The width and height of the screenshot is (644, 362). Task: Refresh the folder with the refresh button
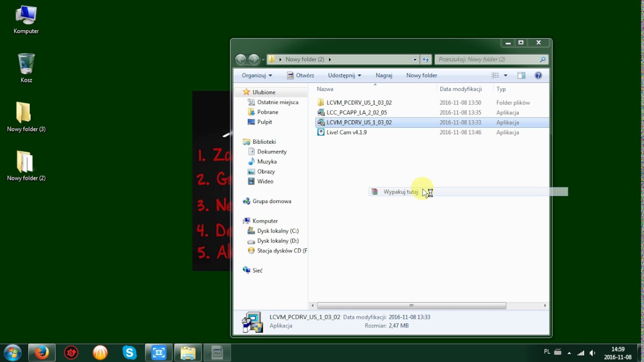426,59
